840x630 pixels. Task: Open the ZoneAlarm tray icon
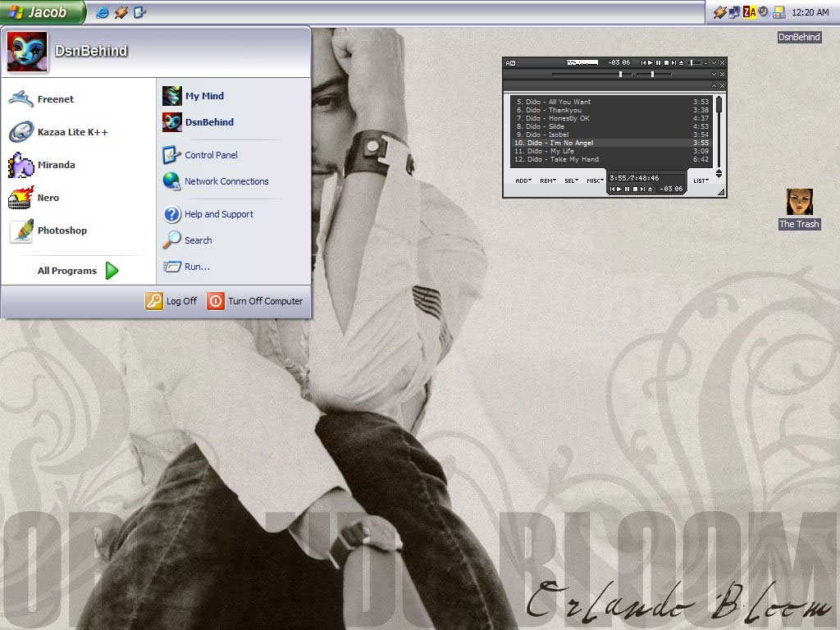click(749, 12)
